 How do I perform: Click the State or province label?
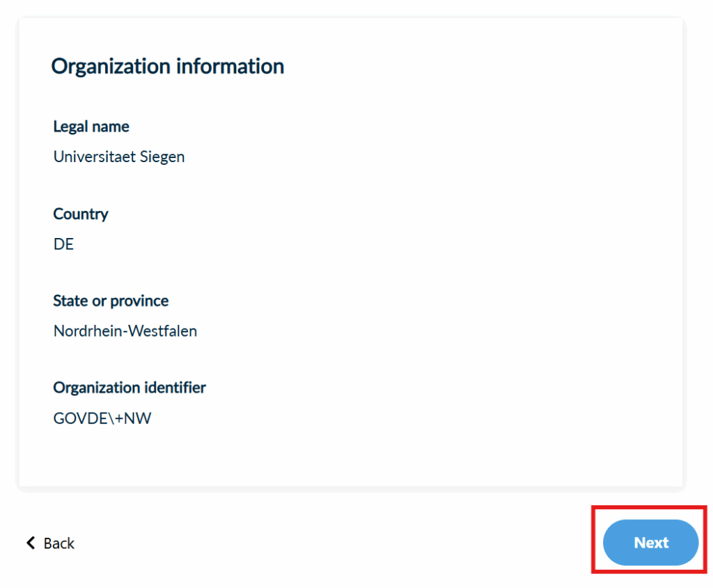click(x=111, y=301)
